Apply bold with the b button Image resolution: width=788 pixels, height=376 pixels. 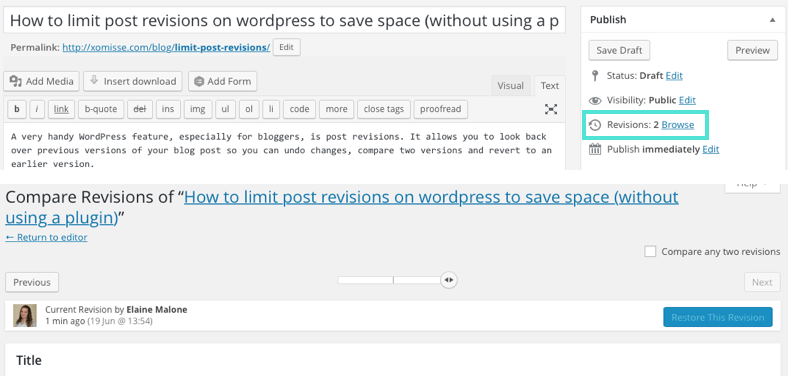(x=17, y=109)
